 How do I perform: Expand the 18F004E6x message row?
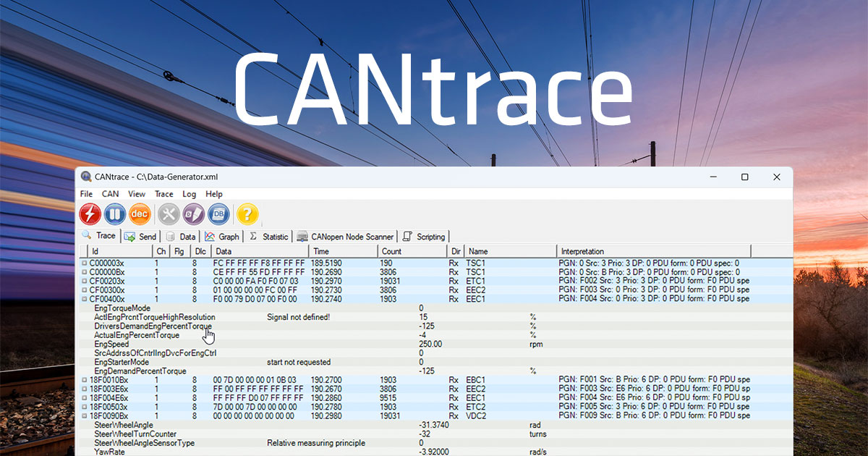(84, 398)
